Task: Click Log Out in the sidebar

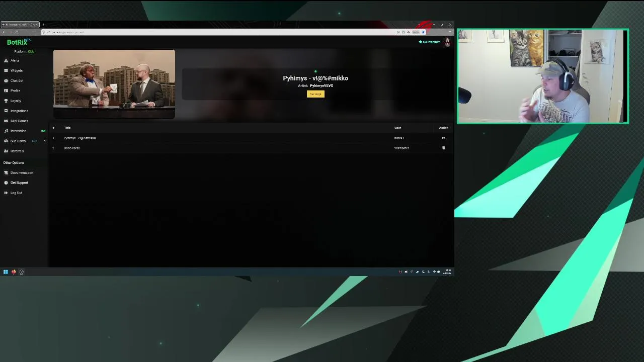Action: point(16,193)
